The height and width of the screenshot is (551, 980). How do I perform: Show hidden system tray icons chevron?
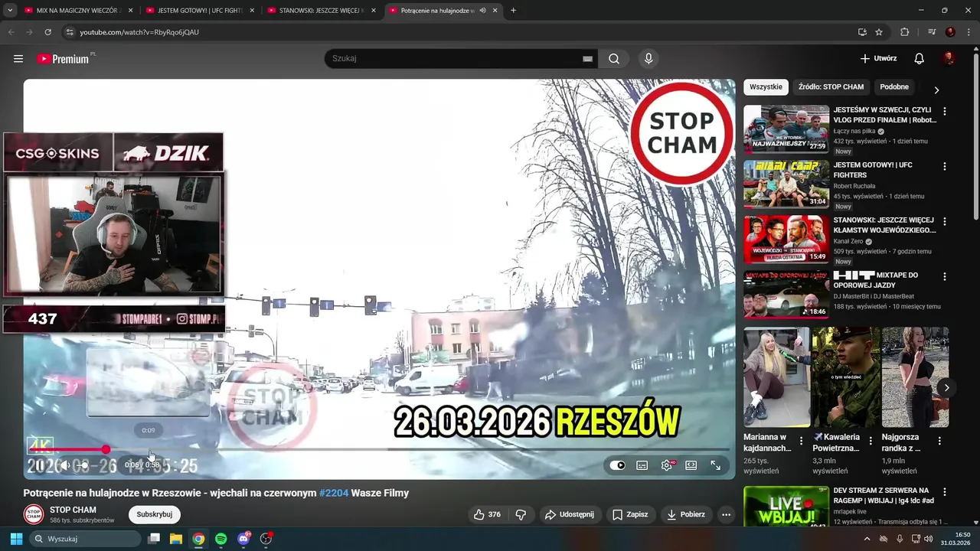coord(867,539)
